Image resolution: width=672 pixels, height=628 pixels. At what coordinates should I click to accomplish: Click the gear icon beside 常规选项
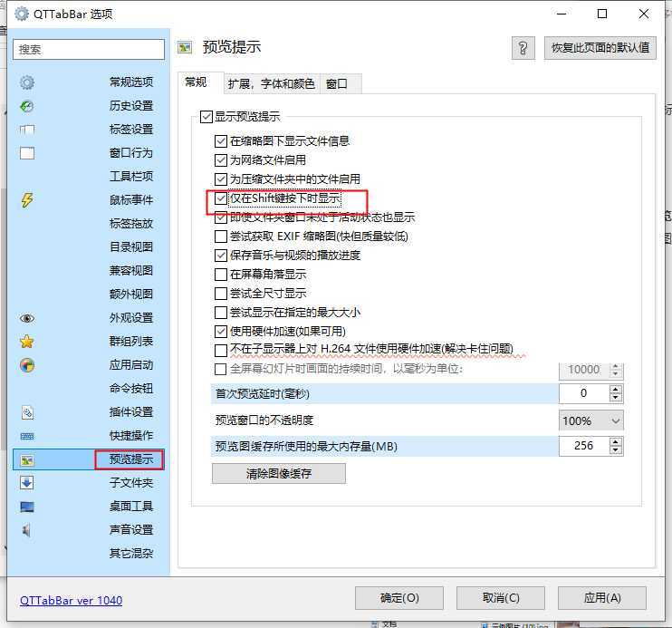(27, 82)
